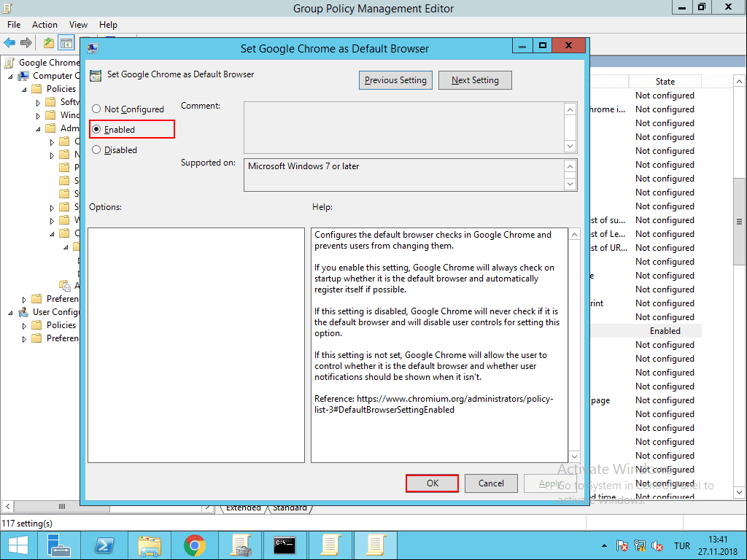This screenshot has height=560, width=747.
Task: Click the User Configuration icon in tree
Action: point(23,312)
